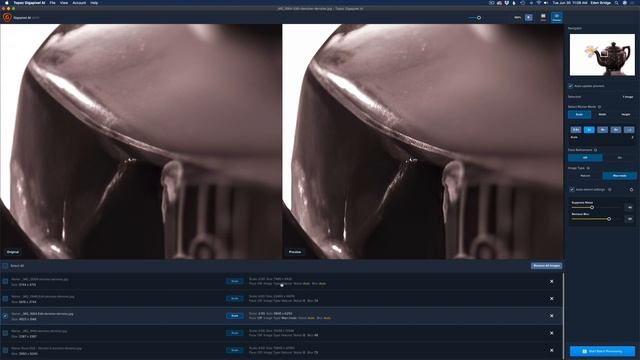Switch to the split View mode icon
This screenshot has height=360, width=640.
543,17
